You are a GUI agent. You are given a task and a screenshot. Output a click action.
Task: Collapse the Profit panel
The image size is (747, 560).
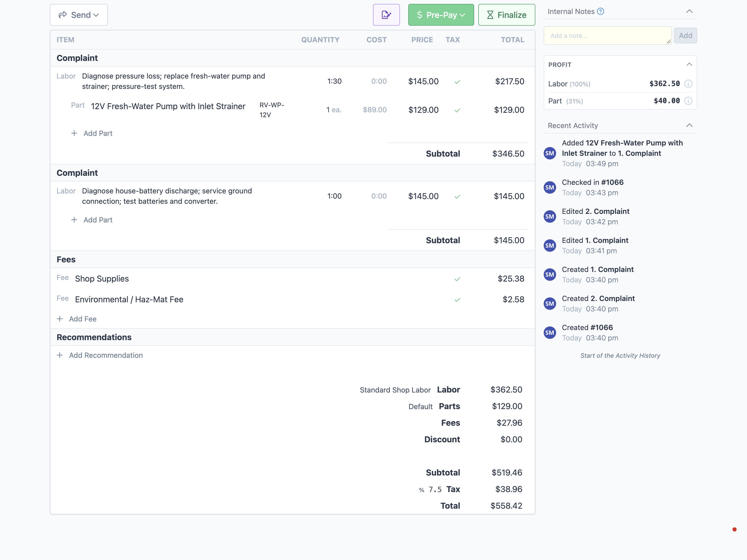point(689,65)
